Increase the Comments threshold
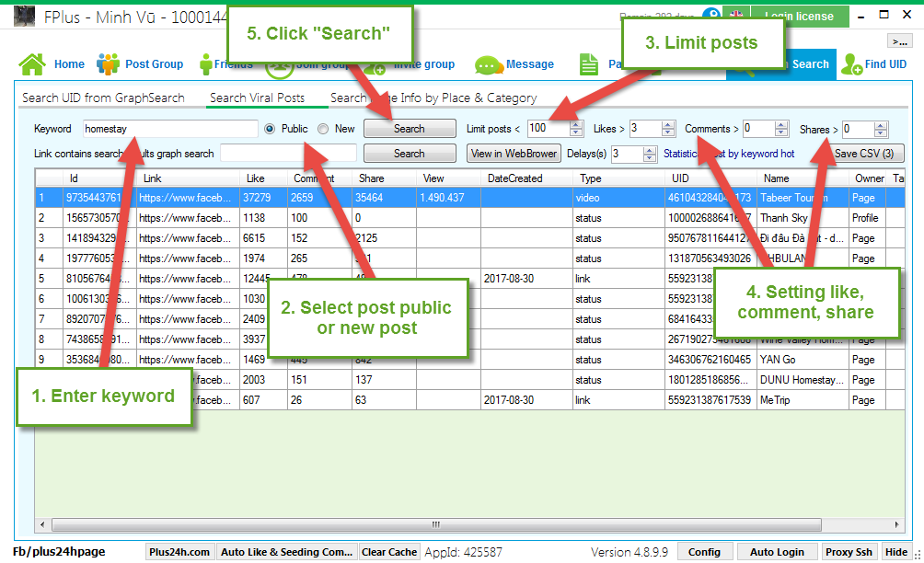The image size is (924, 563). click(781, 125)
